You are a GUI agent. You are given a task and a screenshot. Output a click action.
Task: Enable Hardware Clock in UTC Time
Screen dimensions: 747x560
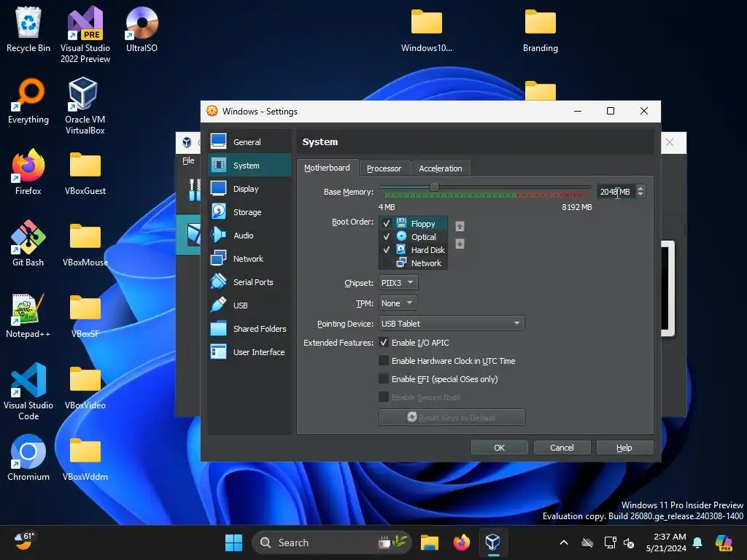click(384, 360)
